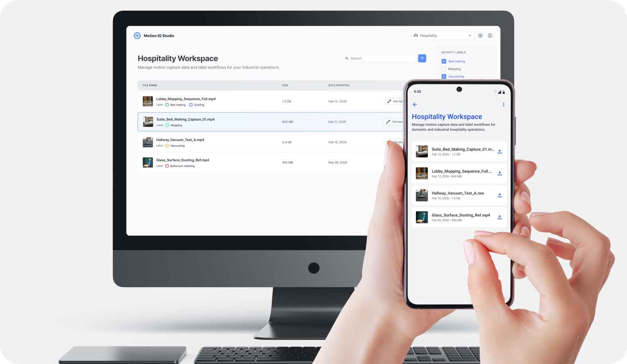The height and width of the screenshot is (364, 627).
Task: Uncheck the Vacuuming activity label
Action: click(444, 76)
